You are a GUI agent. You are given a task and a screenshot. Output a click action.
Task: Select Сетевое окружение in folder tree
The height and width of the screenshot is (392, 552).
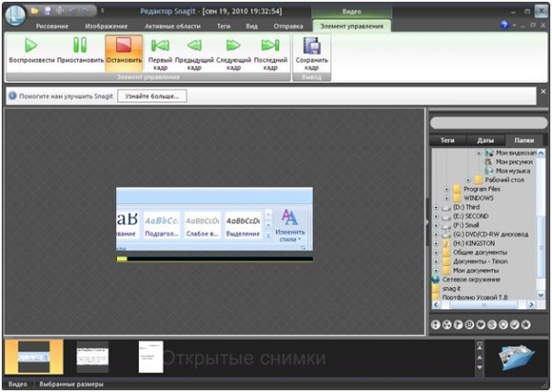471,280
